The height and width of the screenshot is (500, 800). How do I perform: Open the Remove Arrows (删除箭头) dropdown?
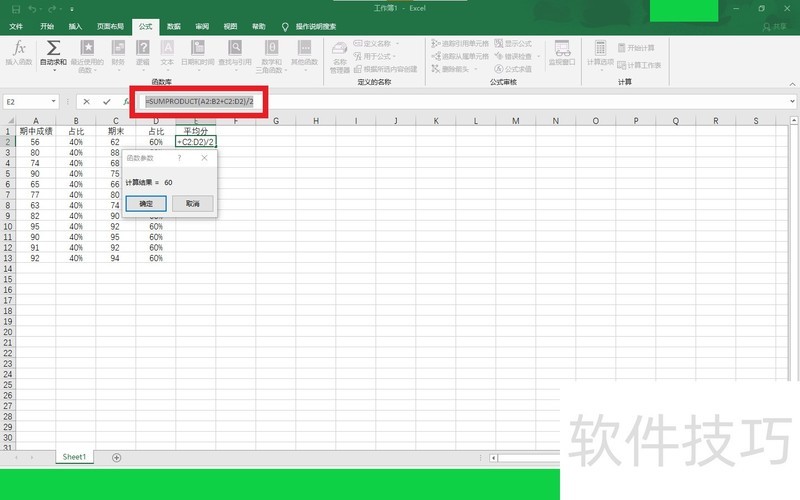tap(476, 69)
